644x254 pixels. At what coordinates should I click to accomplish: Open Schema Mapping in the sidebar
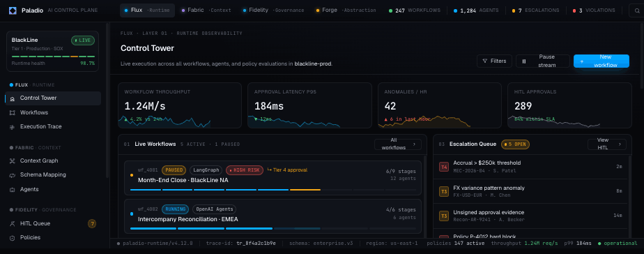pos(53,174)
